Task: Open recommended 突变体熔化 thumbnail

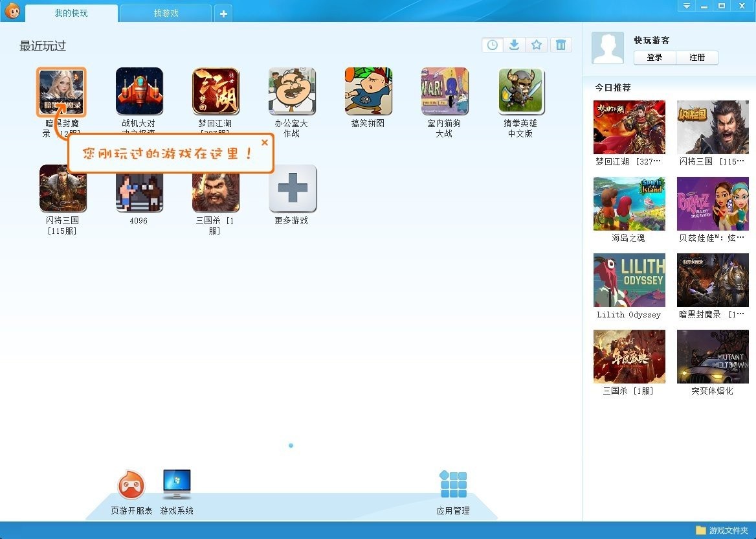Action: [x=713, y=356]
